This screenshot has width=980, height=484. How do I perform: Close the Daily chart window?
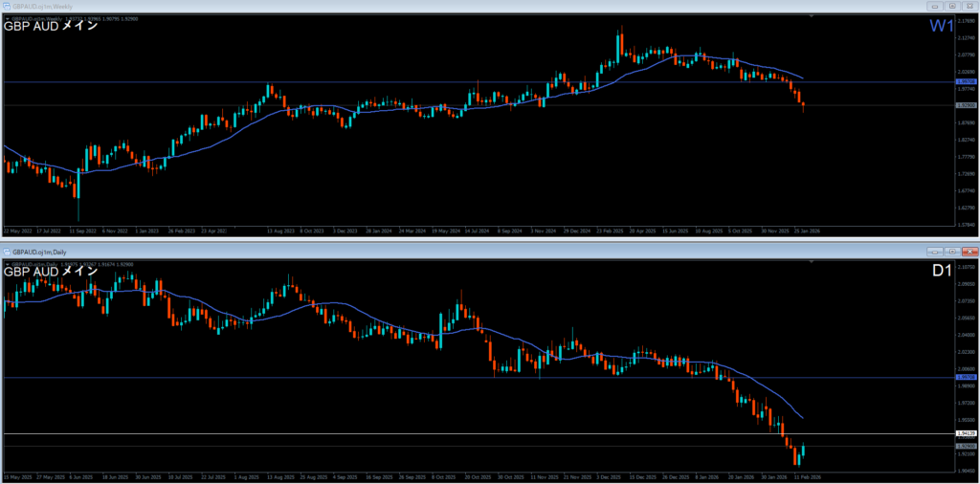point(969,251)
